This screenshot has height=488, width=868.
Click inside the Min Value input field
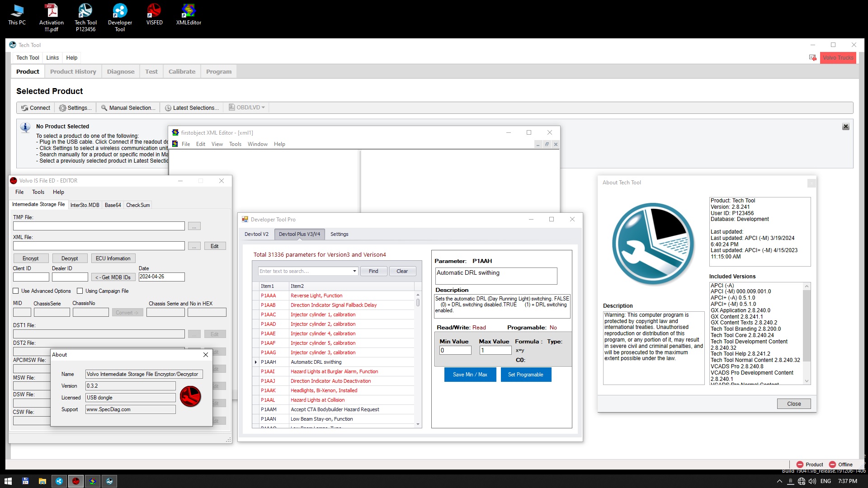[x=455, y=350]
